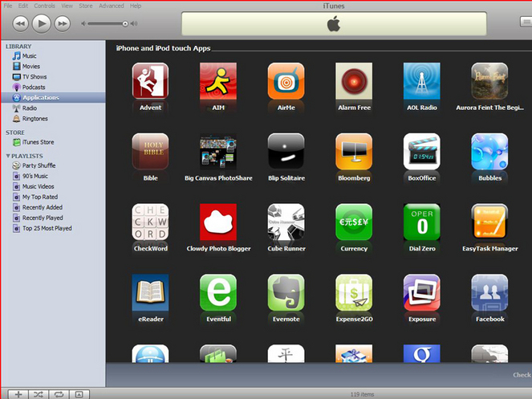Click the volume slider knob
The width and height of the screenshot is (532, 399).
[x=125, y=24]
